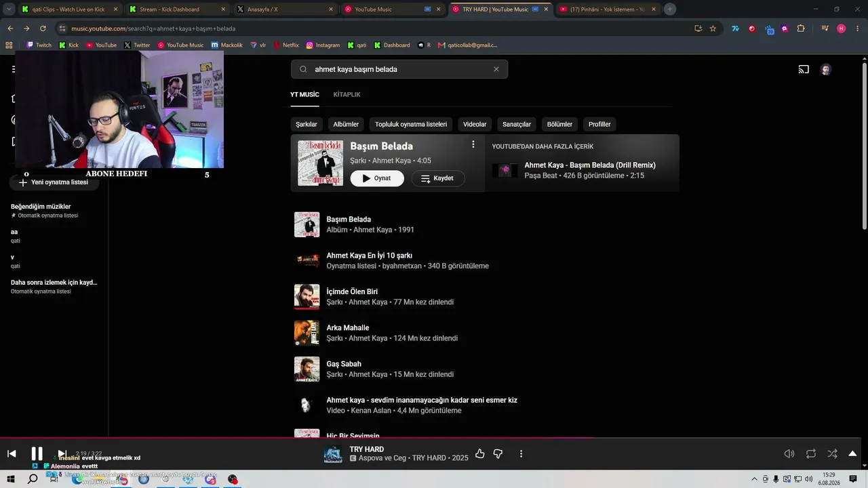Bookmark this page with the star icon

point(713,28)
